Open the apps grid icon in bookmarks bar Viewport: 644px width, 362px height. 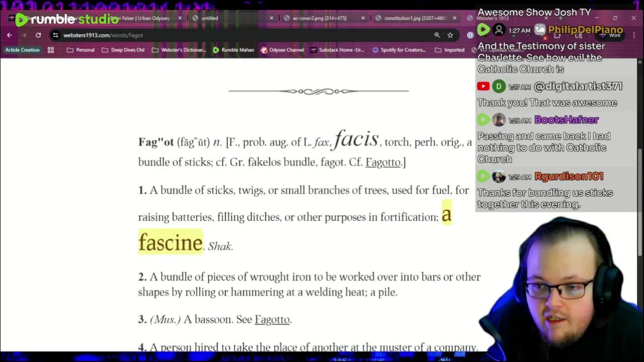point(51,50)
